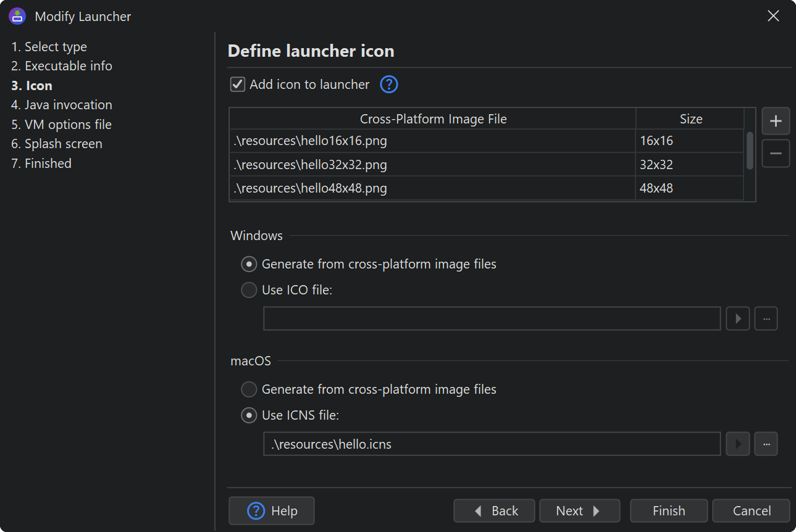Select the hello32x32.png table row
796x532 pixels.
point(432,165)
